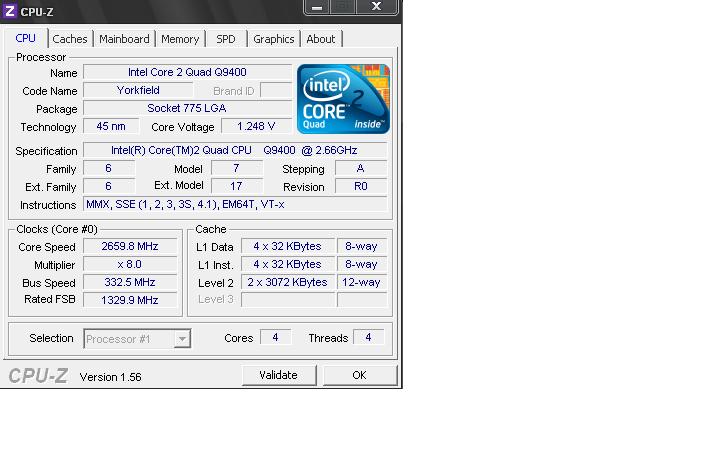This screenshot has width=720, height=450.
Task: Click the Clocks (Core #0) group label
Action: 57,229
